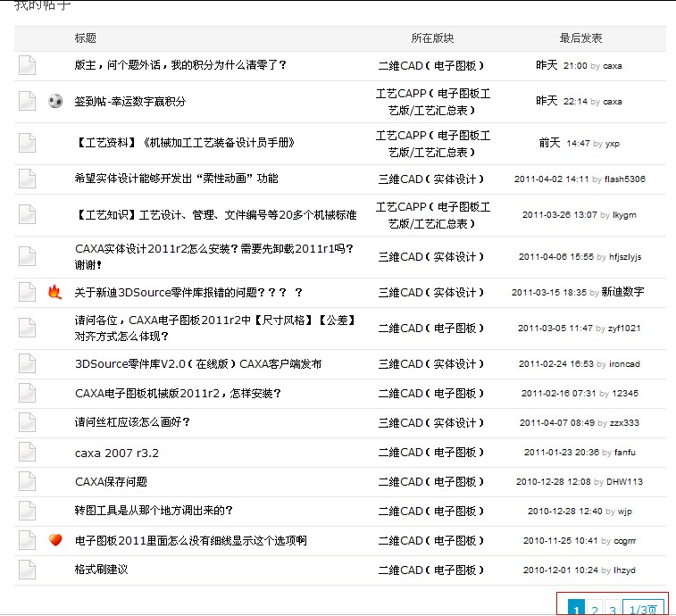This screenshot has width=676, height=616.
Task: Open last reply 昨天 21:00 on first row
Action: (x=562, y=65)
